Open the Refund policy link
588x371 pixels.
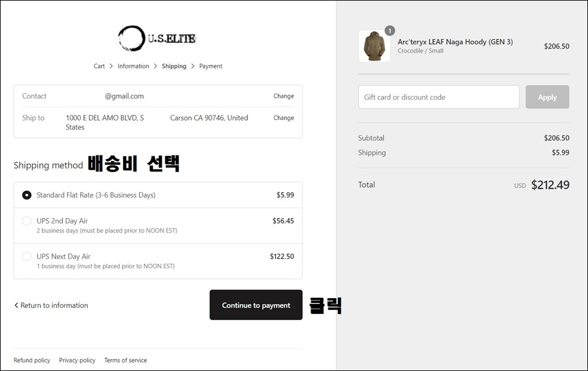point(32,360)
